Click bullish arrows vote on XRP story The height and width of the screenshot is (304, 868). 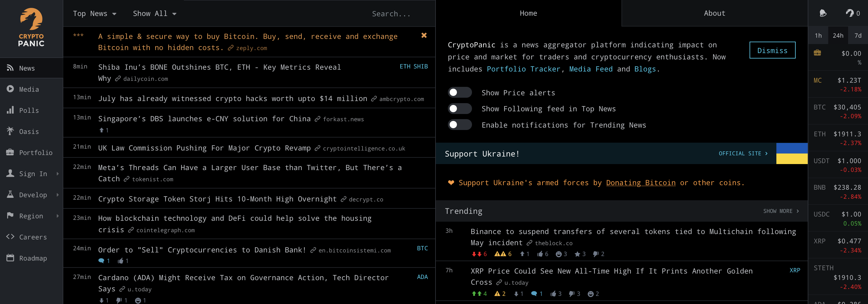[x=479, y=294]
